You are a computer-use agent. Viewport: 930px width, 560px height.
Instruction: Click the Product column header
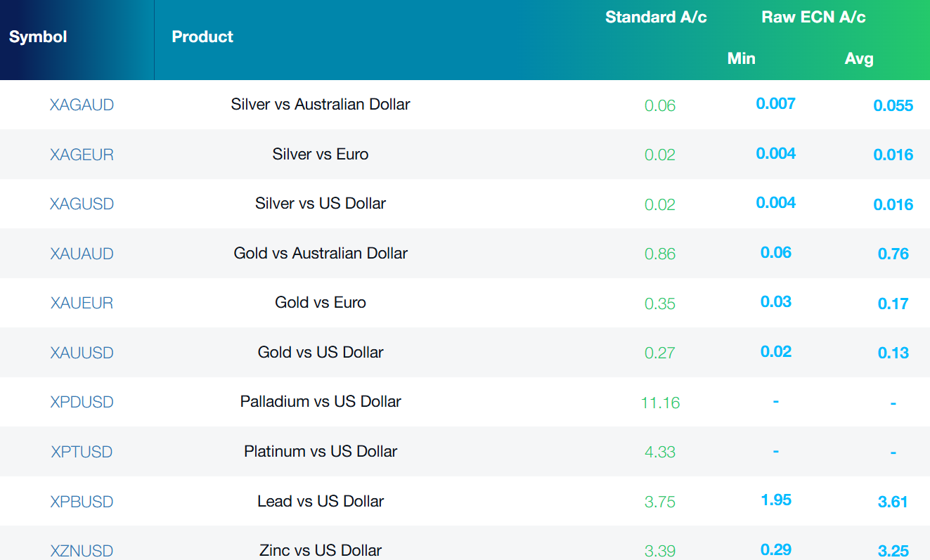point(202,37)
